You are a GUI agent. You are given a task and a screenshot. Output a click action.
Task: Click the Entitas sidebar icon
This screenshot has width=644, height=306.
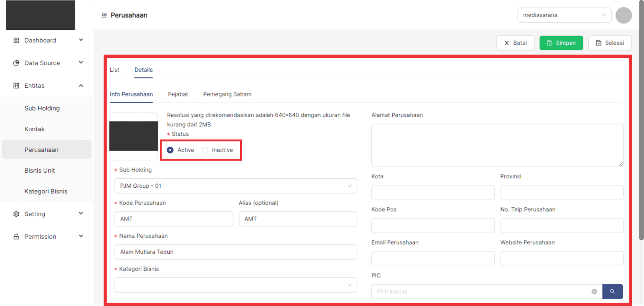[16, 86]
